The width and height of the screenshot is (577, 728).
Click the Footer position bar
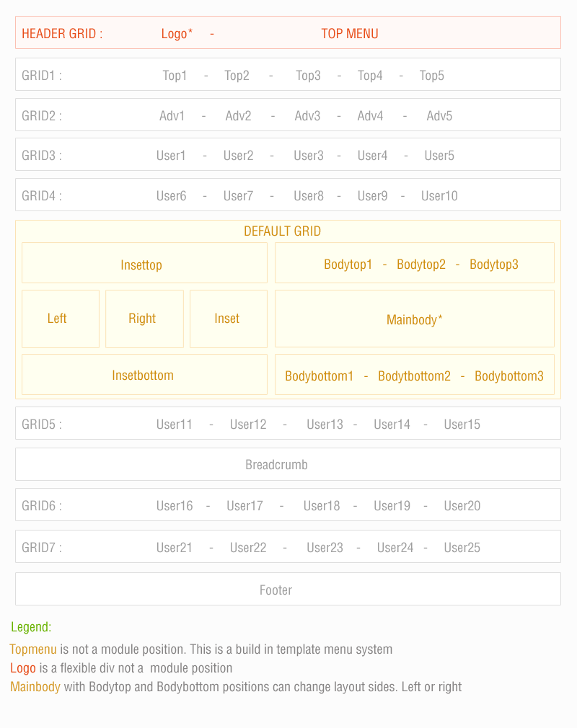288,590
